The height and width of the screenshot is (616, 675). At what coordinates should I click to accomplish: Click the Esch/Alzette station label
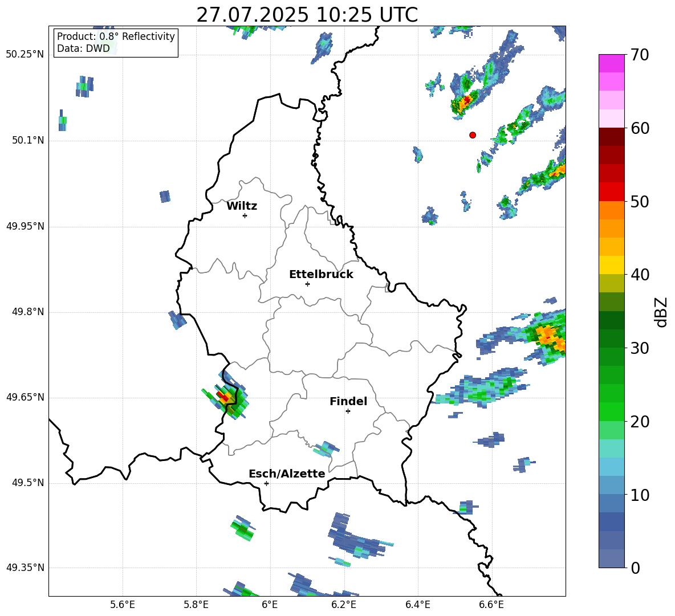point(287,474)
